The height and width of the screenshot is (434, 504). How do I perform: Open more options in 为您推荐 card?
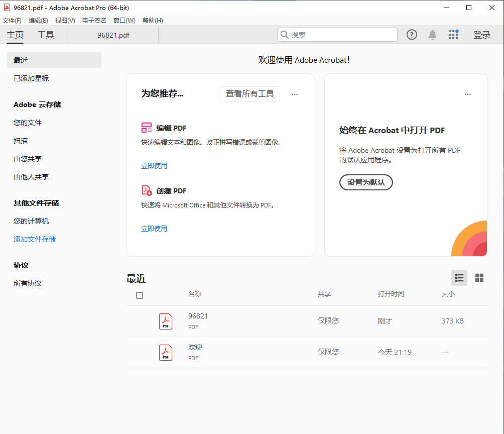(x=295, y=94)
